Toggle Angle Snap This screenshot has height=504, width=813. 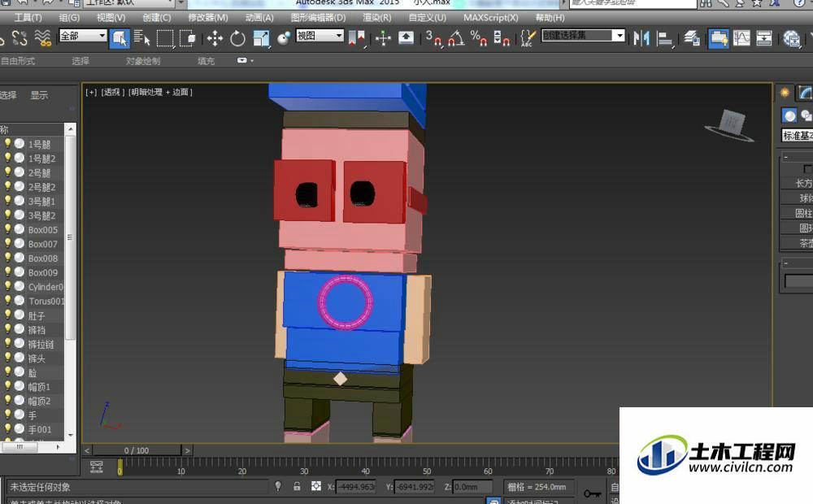pos(456,38)
